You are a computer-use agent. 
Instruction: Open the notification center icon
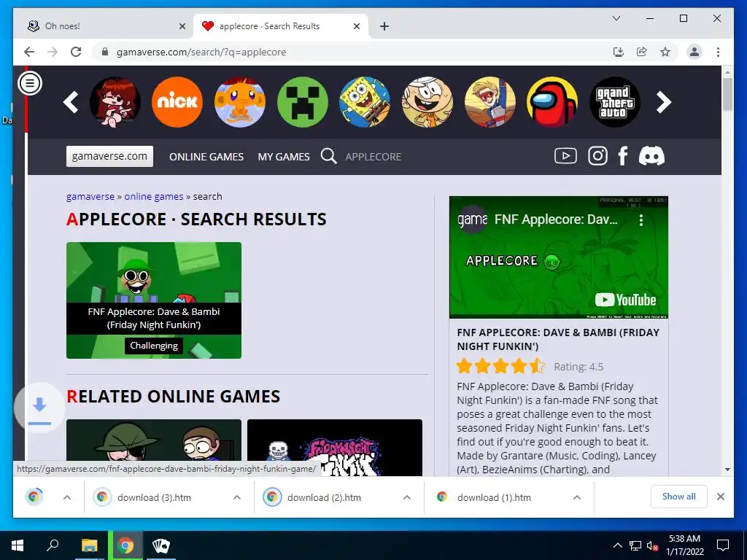(x=723, y=545)
